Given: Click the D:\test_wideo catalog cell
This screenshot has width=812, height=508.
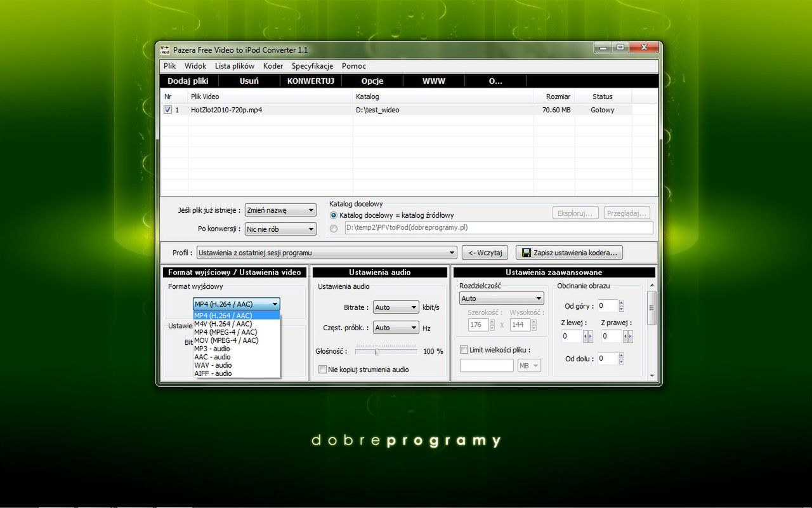Looking at the screenshot, I should point(377,110).
